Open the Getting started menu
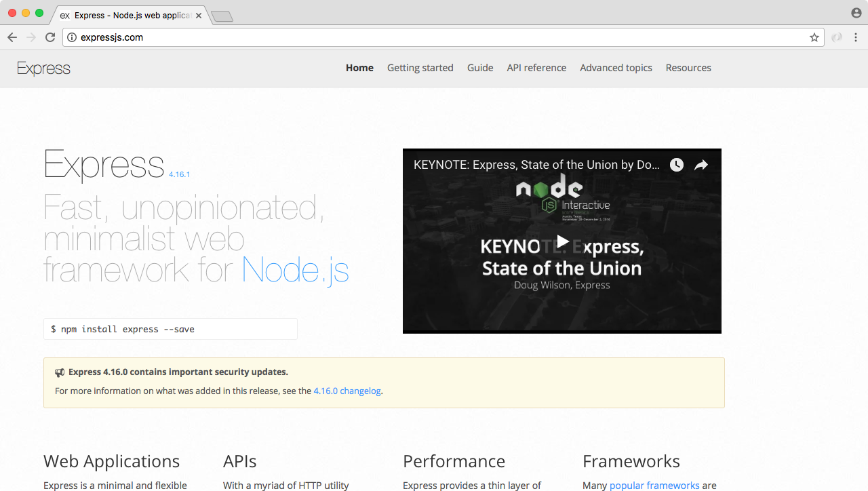This screenshot has height=491, width=868. (x=420, y=68)
